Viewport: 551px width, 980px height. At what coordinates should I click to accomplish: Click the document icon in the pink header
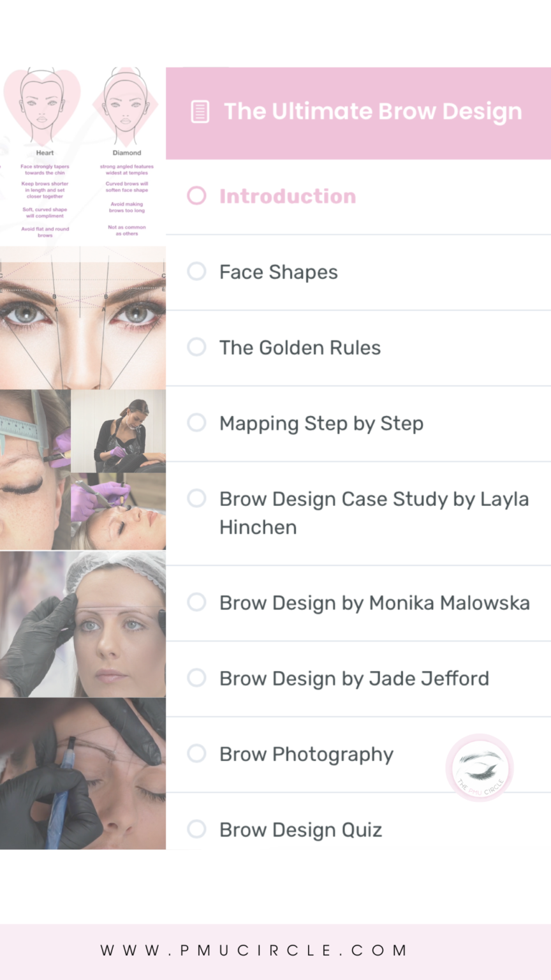[198, 111]
